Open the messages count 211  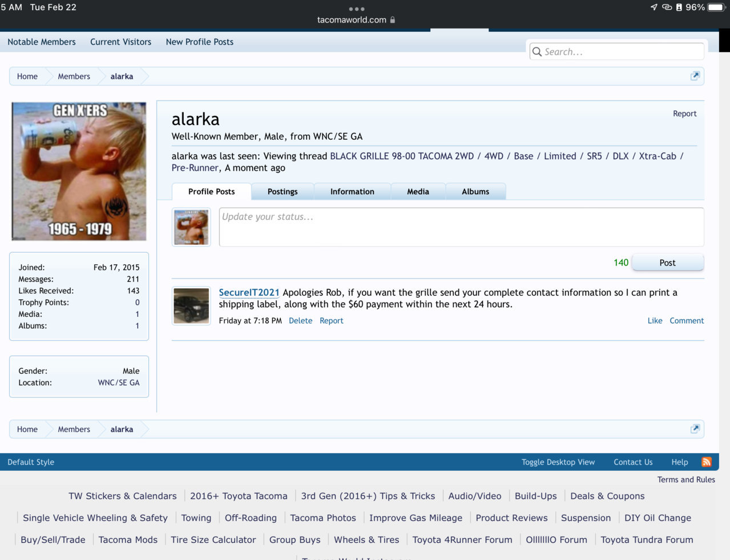click(x=133, y=279)
